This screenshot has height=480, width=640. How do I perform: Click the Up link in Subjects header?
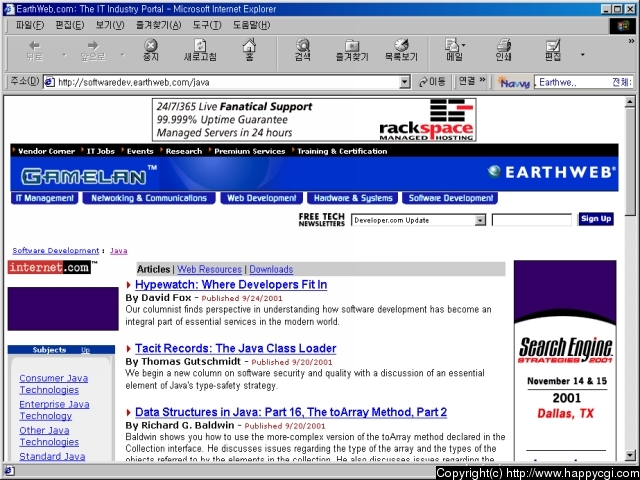[85, 350]
